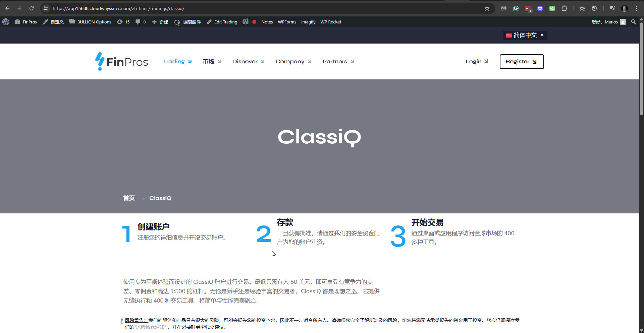Viewport: 644px width, 333px height.
Task: Open the 您好, Marios account menu
Action: 608,22
